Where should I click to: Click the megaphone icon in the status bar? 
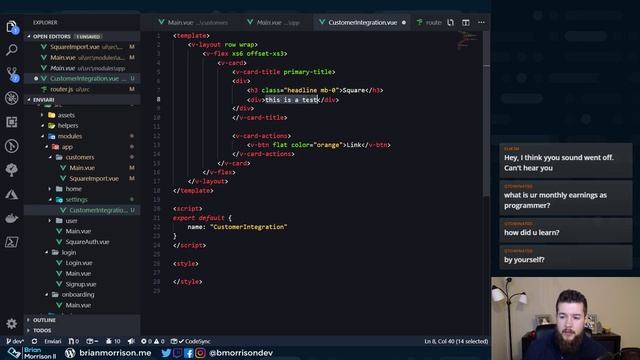coord(131,341)
